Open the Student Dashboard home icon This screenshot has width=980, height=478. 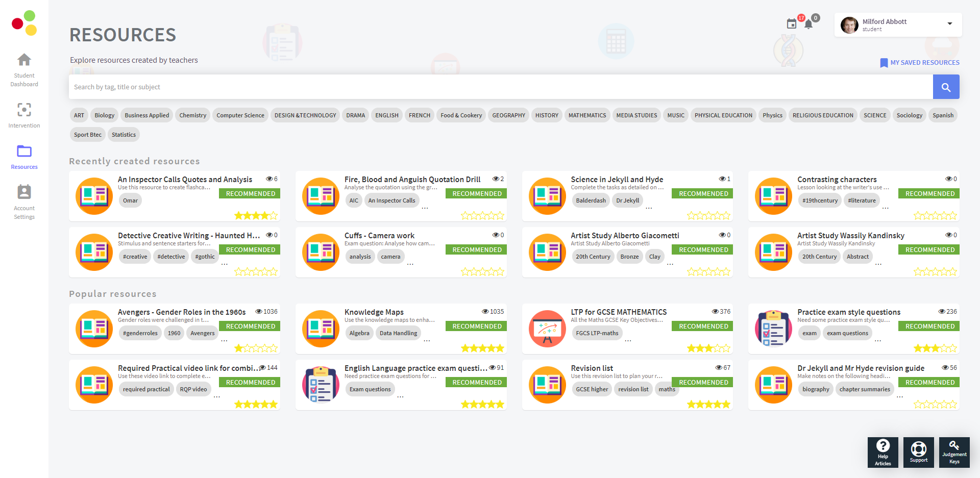[x=24, y=60]
